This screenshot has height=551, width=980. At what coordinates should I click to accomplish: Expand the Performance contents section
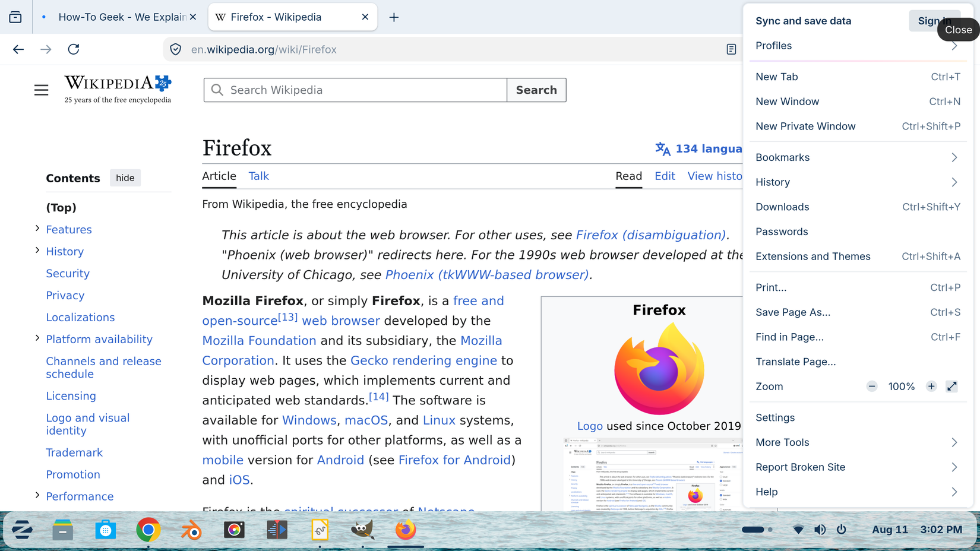[x=37, y=495]
